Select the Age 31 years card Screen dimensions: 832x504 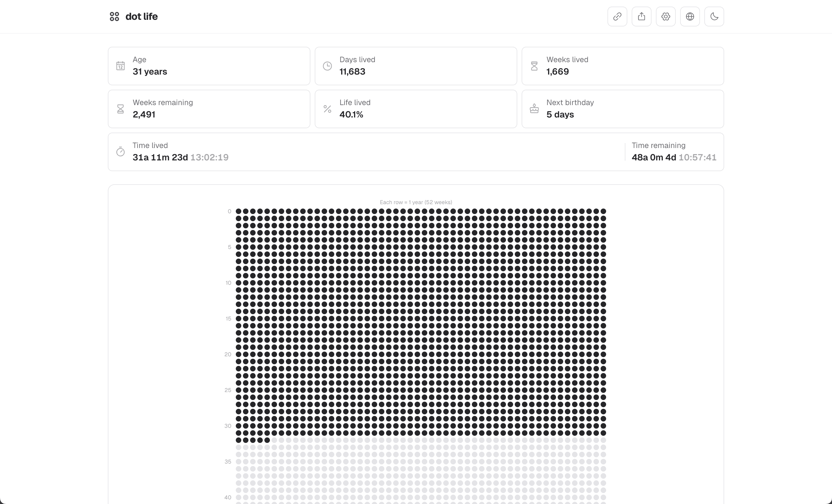coord(209,66)
